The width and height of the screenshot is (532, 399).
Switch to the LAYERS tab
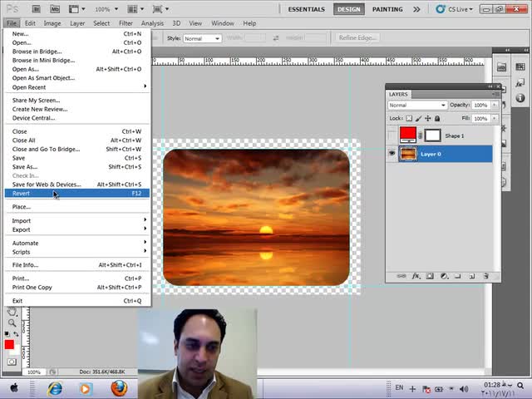pyautogui.click(x=398, y=94)
